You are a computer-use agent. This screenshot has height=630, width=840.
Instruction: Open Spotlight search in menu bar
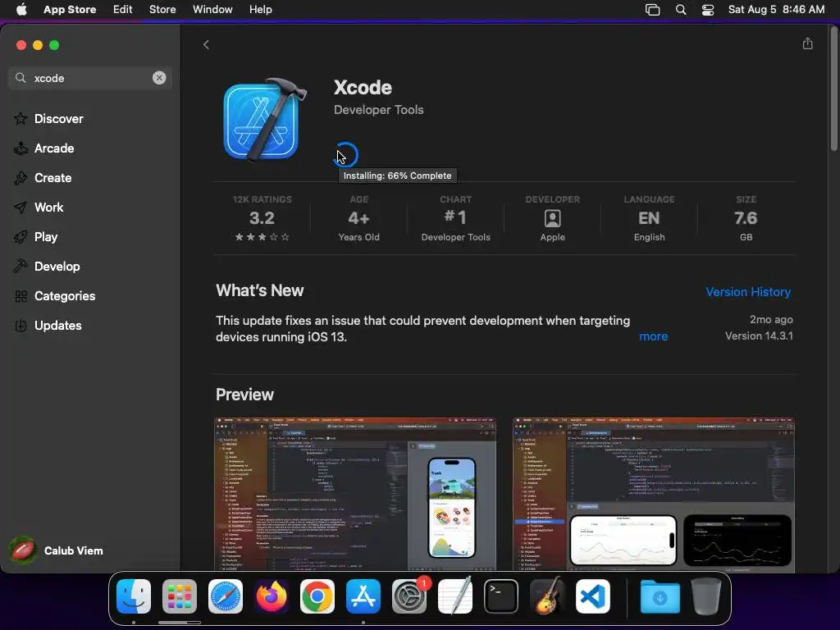[x=681, y=10]
